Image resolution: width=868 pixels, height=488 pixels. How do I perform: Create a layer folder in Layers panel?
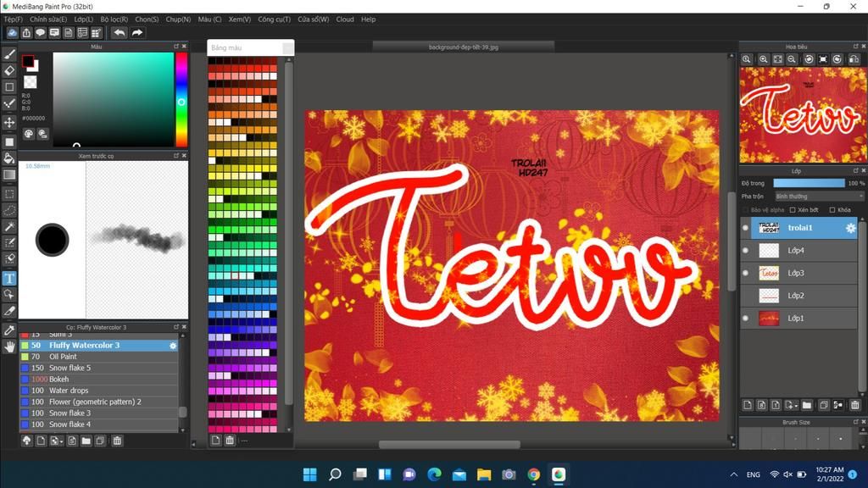click(807, 405)
